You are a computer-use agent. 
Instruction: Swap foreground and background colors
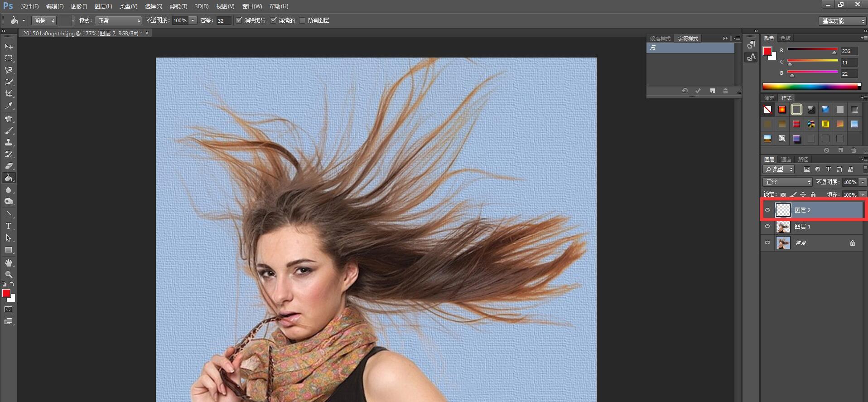13,284
